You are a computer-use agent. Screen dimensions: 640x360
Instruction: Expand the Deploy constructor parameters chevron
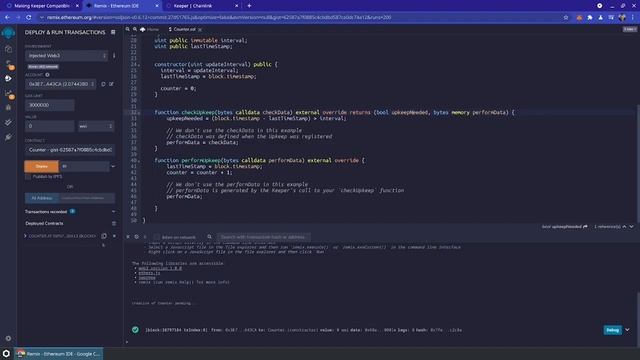tap(113, 167)
